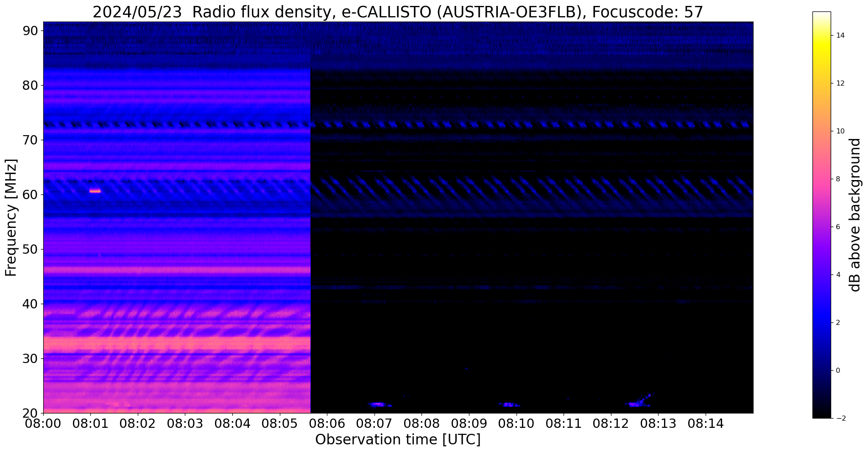
Task: Click the 08:13 time tick label
Action: click(659, 424)
